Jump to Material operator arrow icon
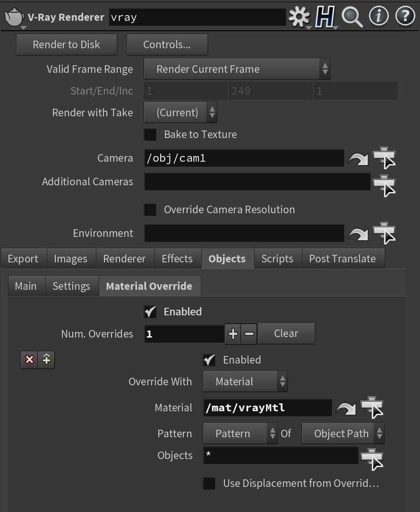 (x=346, y=408)
